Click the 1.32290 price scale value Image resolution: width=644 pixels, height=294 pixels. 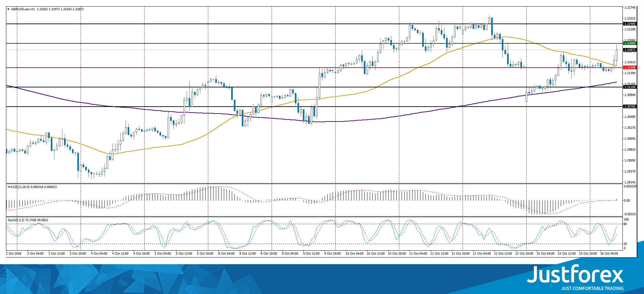630,29
